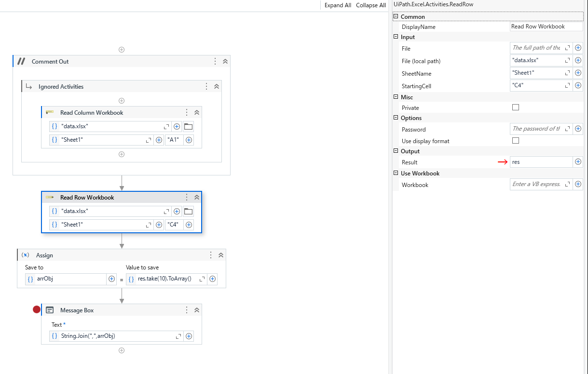Click the plus button for the Password property

(578, 129)
